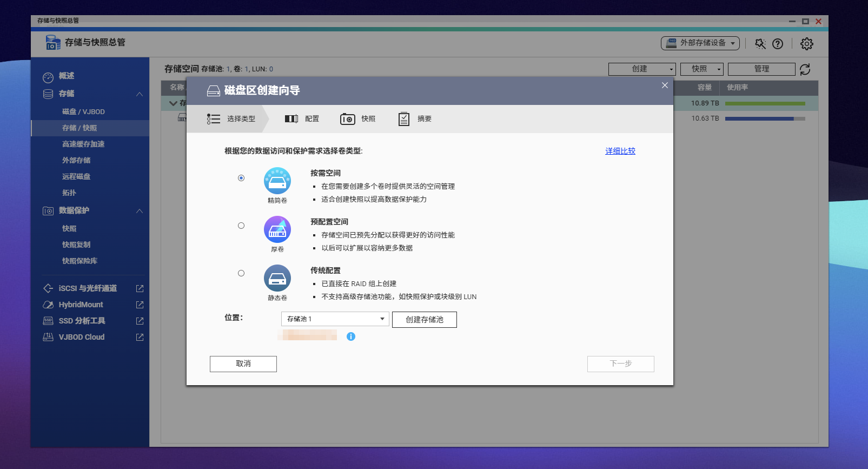Click the refresh icon beside 管理
Viewport: 868px width, 469px height.
(x=805, y=69)
